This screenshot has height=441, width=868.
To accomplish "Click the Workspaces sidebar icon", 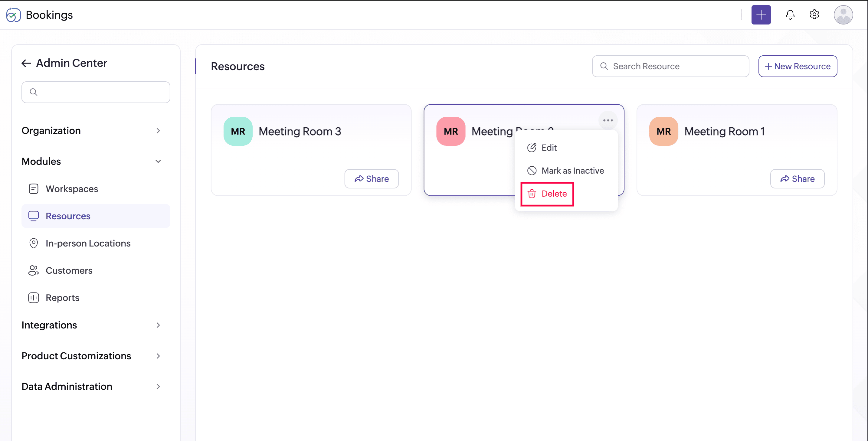I will point(33,189).
